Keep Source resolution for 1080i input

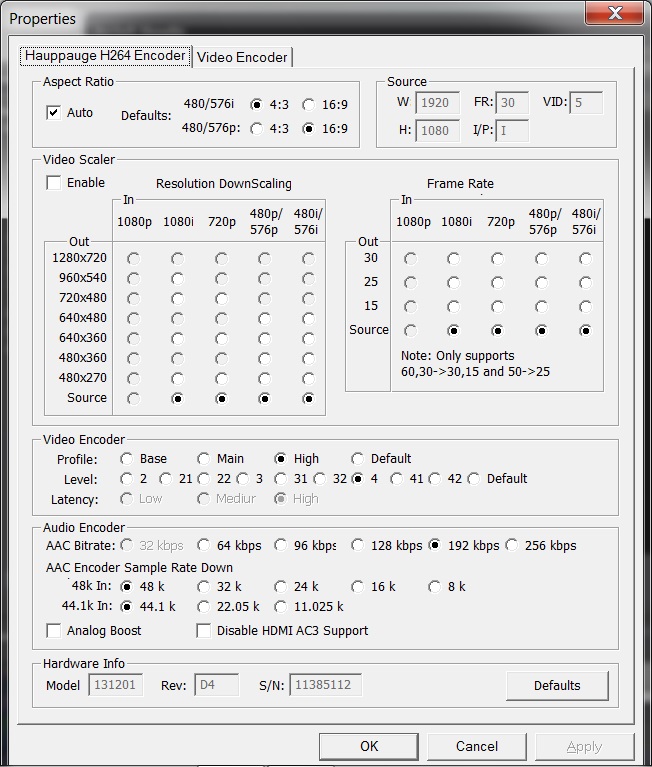coord(178,399)
